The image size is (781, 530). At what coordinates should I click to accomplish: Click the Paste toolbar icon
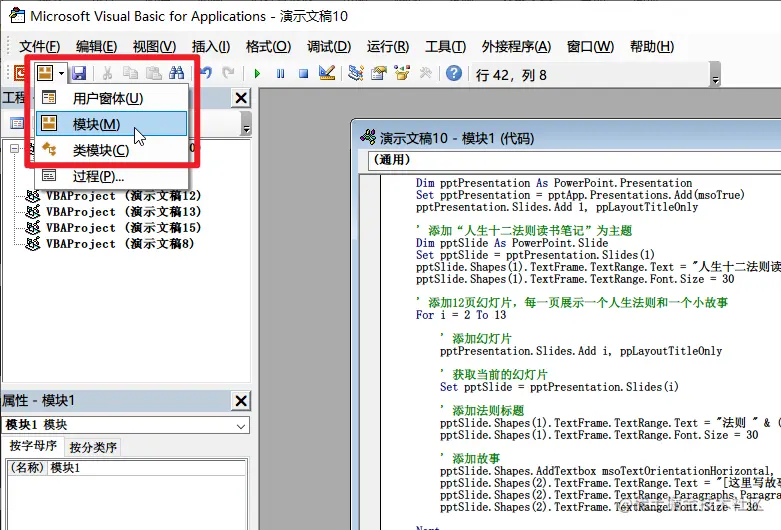tap(153, 73)
